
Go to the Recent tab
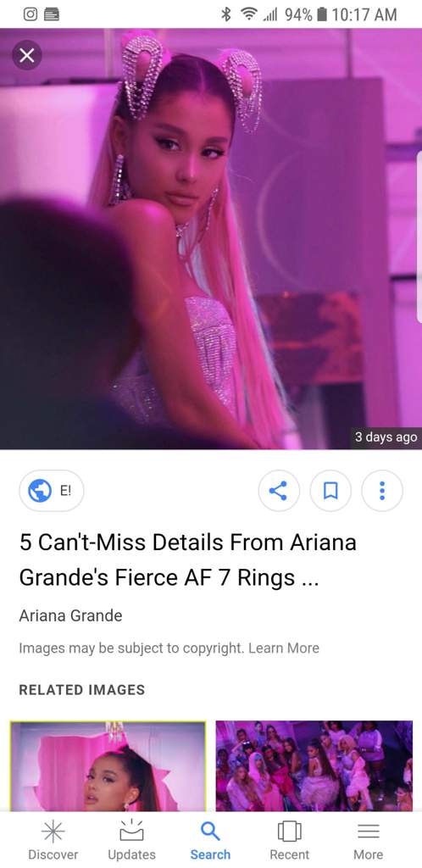[289, 840]
